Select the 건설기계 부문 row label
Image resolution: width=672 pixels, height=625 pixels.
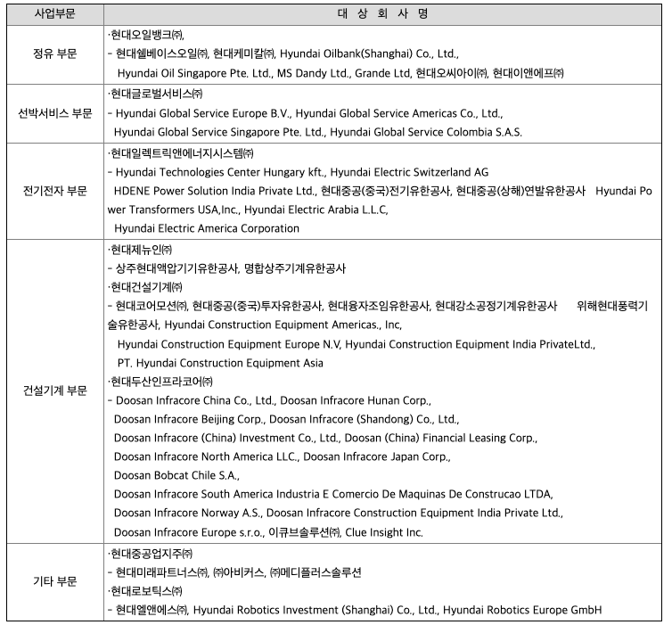coord(55,391)
